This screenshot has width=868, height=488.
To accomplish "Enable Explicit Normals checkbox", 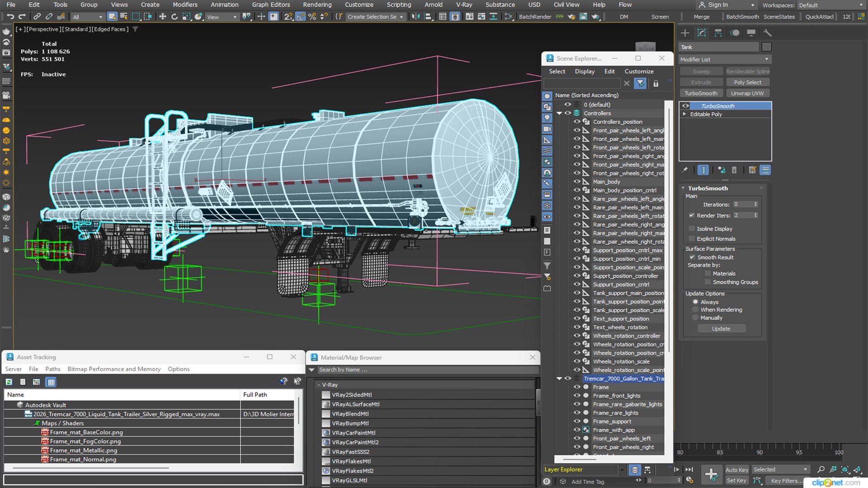I will pos(692,239).
